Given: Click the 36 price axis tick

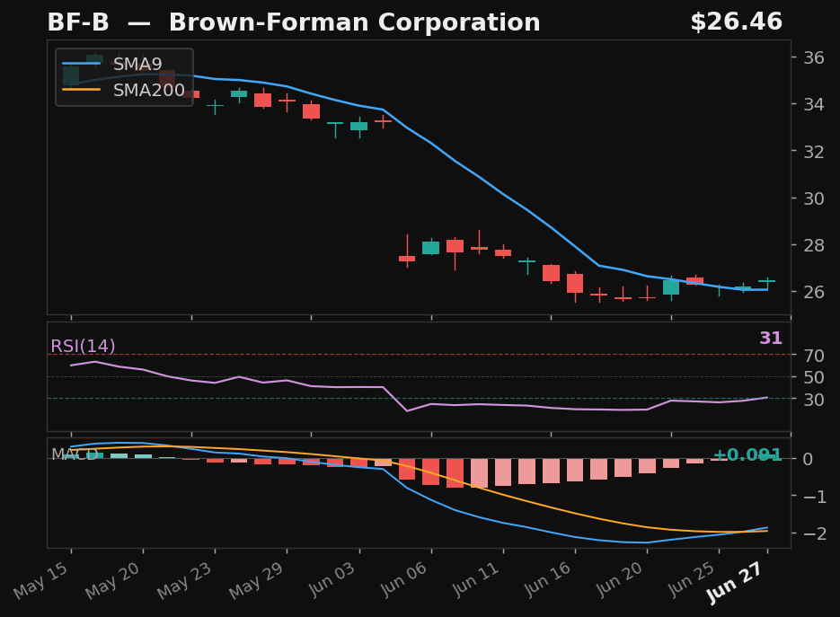Looking at the screenshot, I should point(814,57).
